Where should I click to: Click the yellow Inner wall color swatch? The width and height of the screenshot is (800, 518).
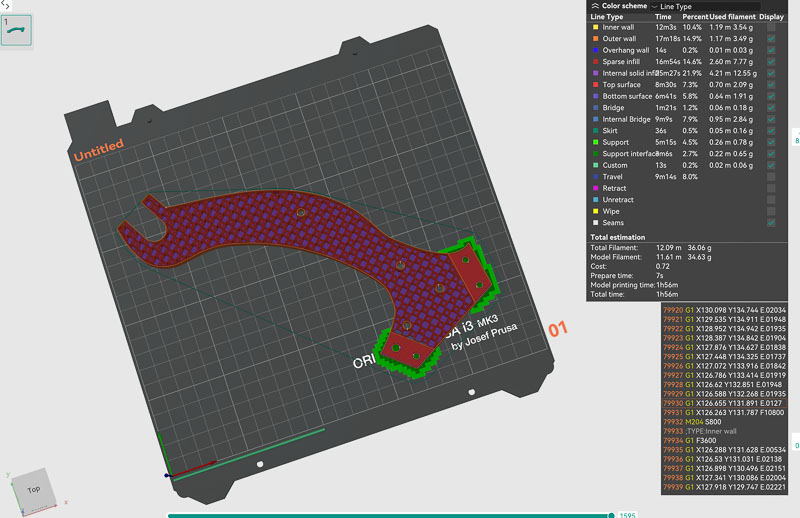click(595, 27)
